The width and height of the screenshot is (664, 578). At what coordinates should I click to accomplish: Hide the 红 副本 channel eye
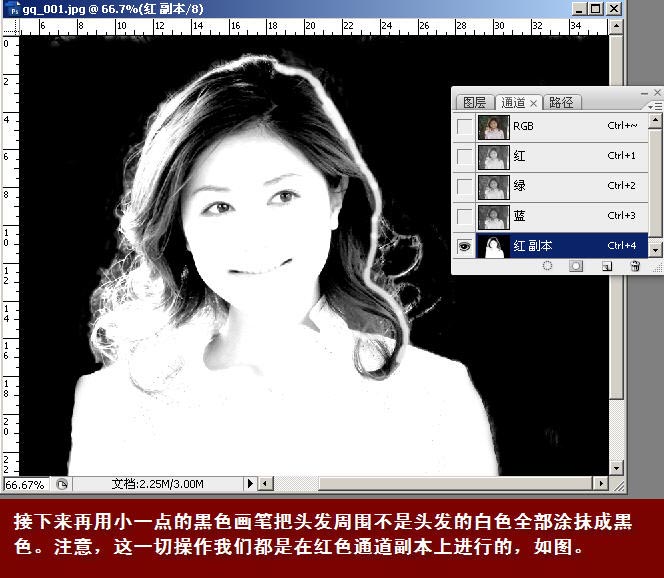pyautogui.click(x=464, y=246)
